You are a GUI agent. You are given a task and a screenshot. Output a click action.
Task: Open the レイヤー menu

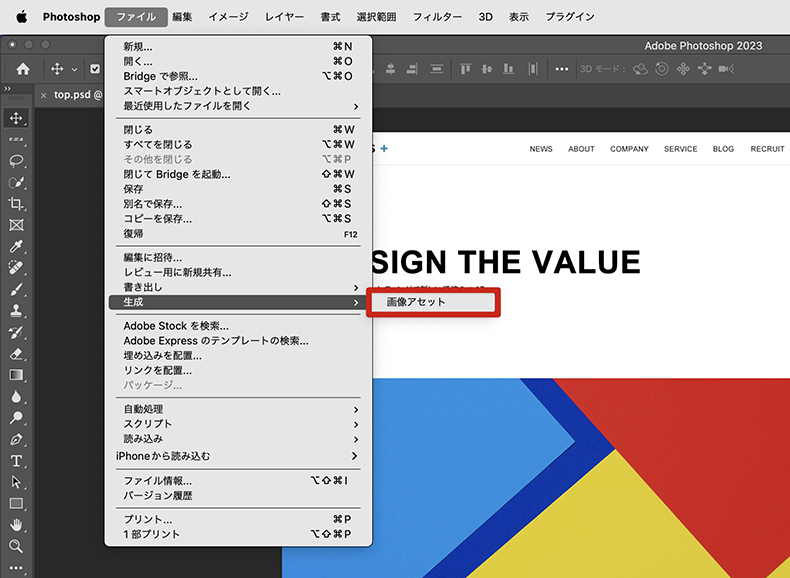tap(284, 17)
